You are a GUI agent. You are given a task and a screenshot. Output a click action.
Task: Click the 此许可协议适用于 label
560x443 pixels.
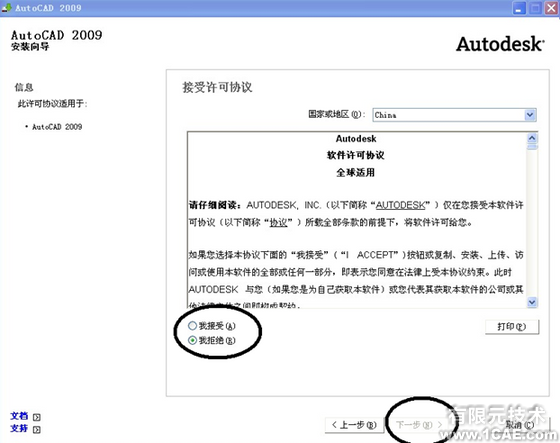tap(52, 104)
